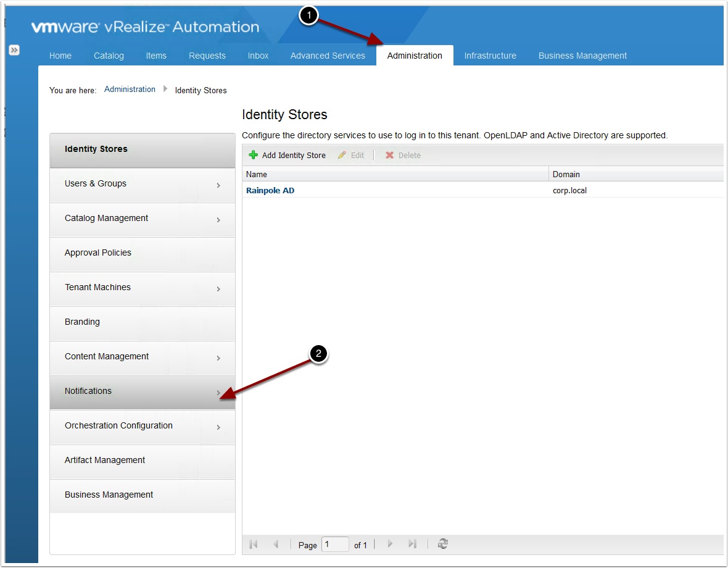Switch to the Requests tab
Image resolution: width=728 pixels, height=568 pixels.
tap(207, 56)
